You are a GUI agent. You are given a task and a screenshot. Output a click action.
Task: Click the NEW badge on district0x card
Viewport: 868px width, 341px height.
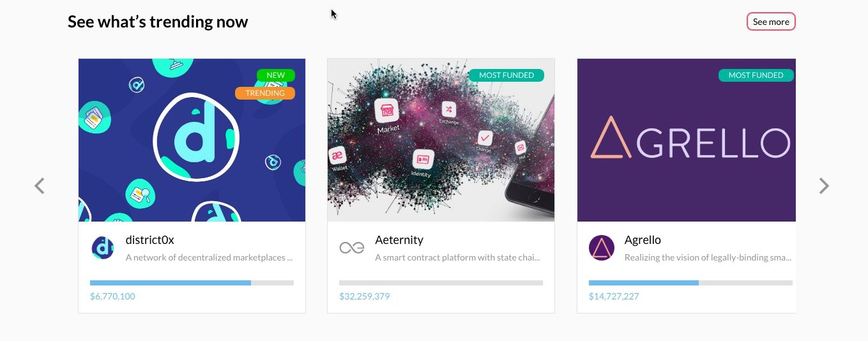point(276,75)
